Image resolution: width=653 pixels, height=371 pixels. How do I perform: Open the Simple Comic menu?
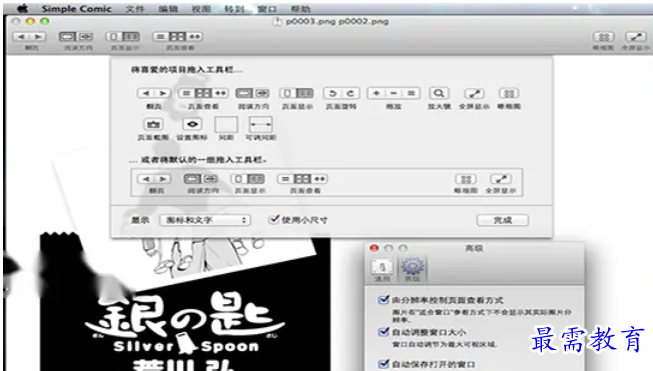[x=77, y=9]
